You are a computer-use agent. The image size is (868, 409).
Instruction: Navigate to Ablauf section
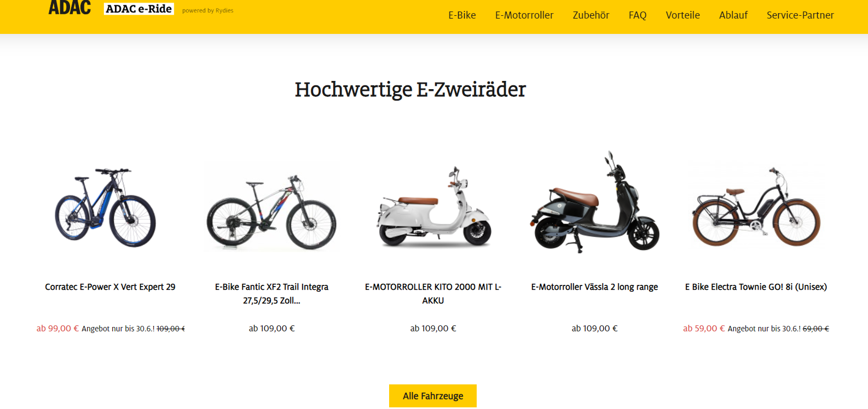click(733, 15)
